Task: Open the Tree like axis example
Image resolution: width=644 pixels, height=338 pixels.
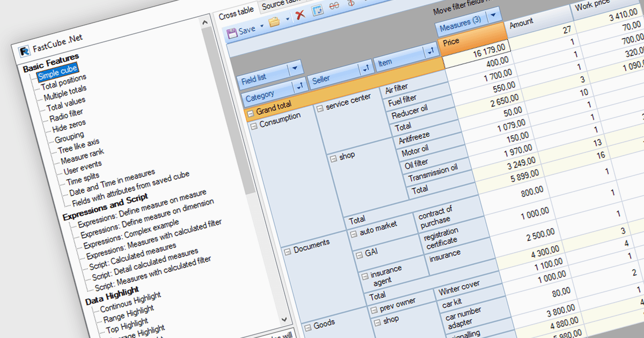Action: click(x=78, y=146)
